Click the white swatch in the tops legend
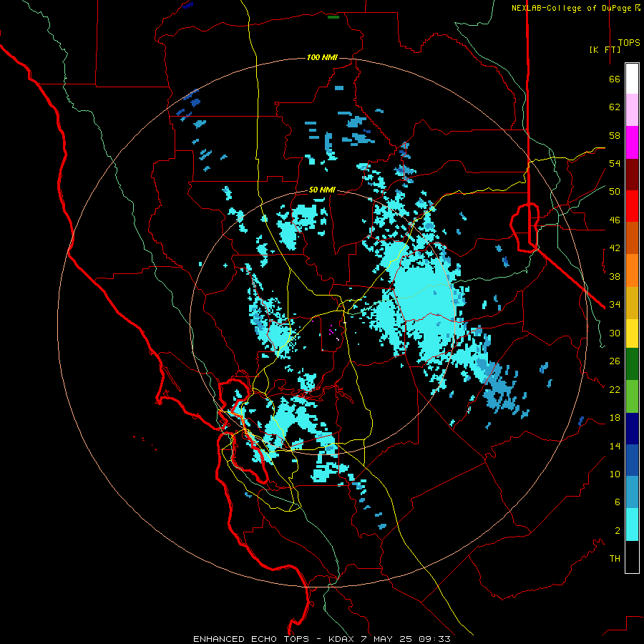Viewport: 644px width, 644px height. click(x=632, y=79)
